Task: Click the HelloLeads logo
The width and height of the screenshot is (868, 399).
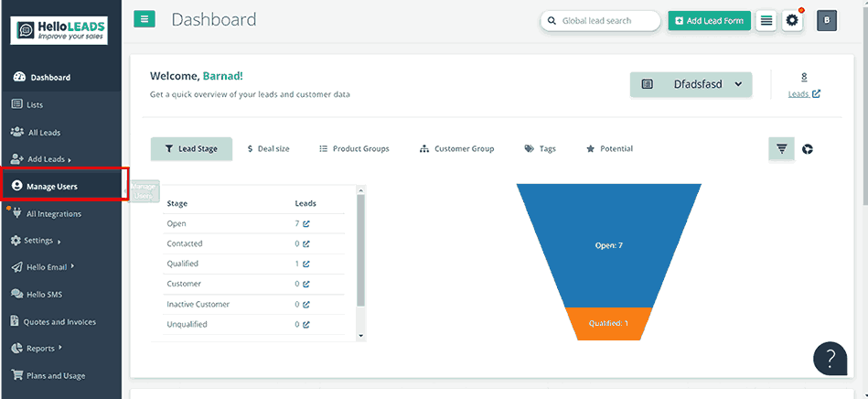Action: (60, 32)
